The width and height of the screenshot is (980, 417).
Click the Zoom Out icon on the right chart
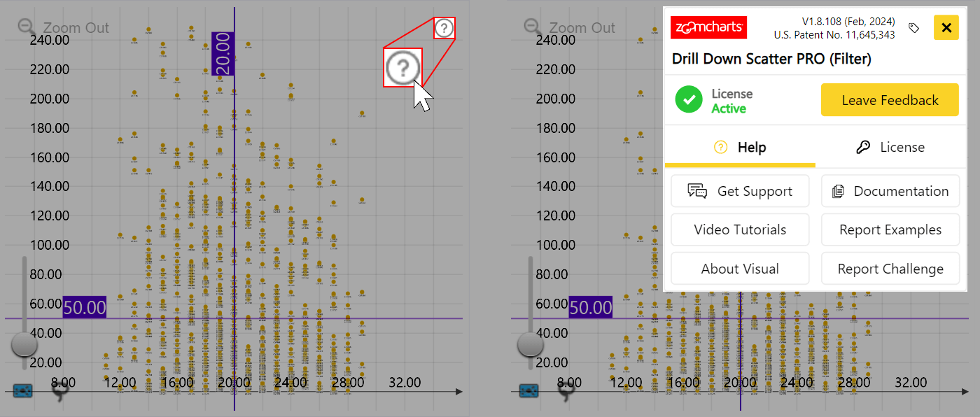click(x=531, y=27)
